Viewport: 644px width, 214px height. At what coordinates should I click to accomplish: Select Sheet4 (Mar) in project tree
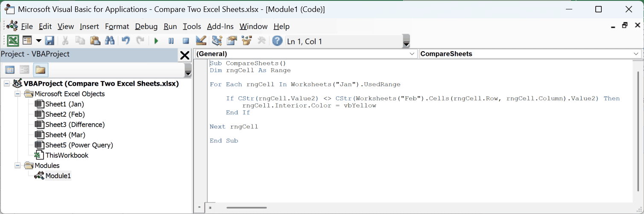tap(65, 135)
